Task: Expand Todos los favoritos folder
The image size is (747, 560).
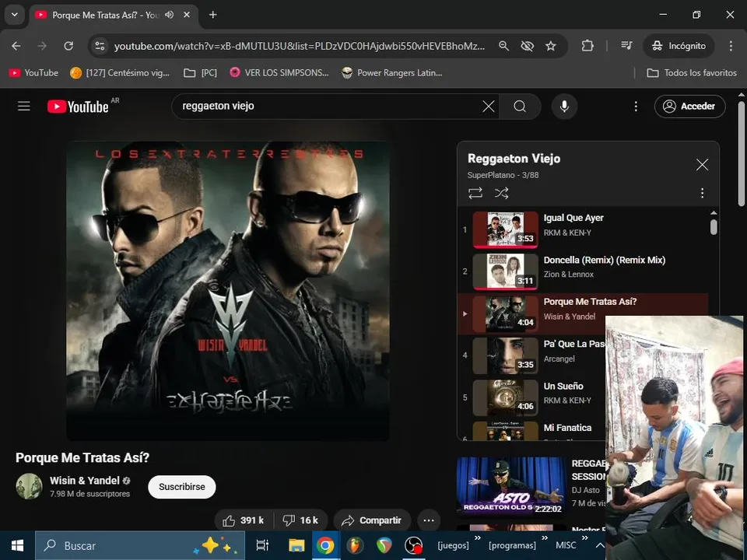Action: 691,73
